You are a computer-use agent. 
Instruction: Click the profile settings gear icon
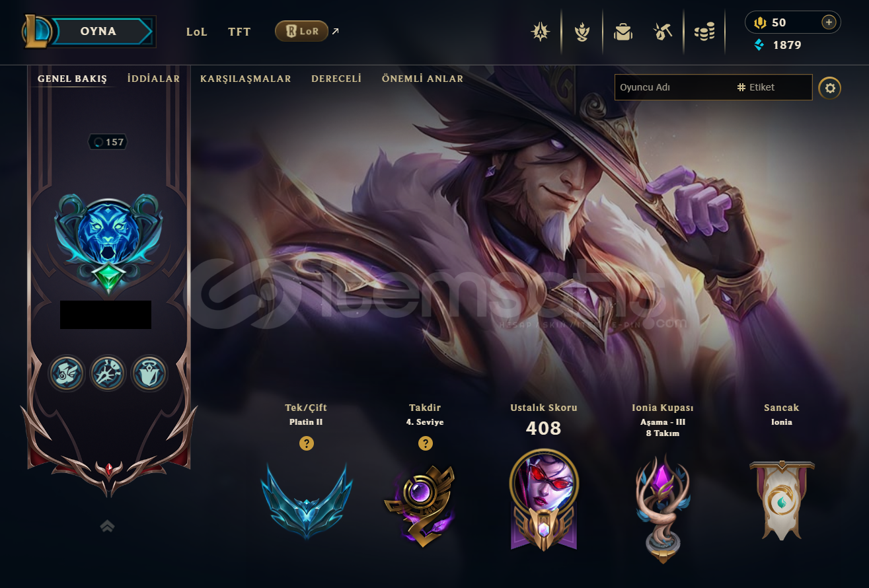(x=830, y=88)
